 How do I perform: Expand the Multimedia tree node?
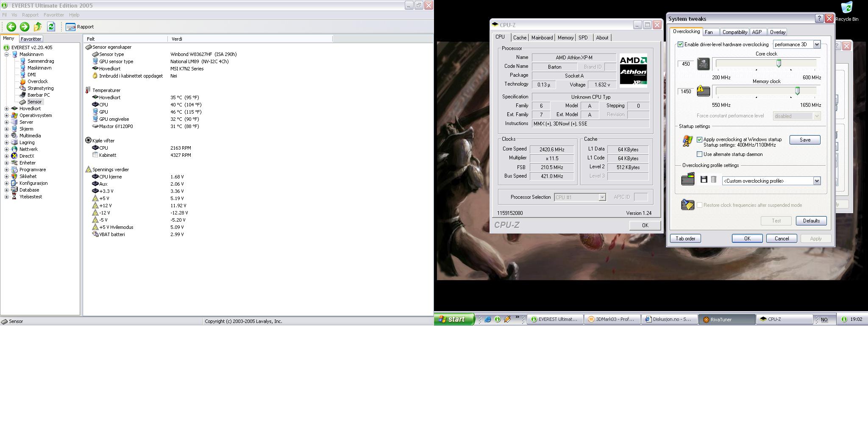[x=7, y=136]
